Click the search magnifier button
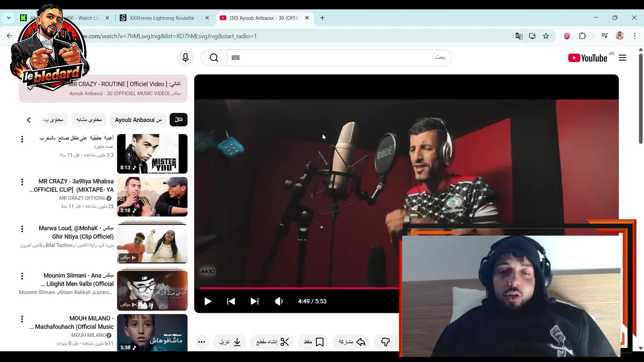The image size is (644, 362). pyautogui.click(x=214, y=58)
